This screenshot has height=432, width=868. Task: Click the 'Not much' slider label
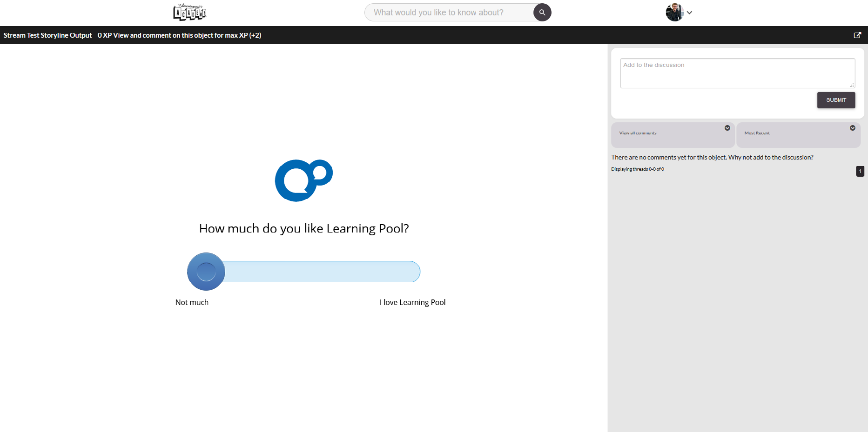[192, 302]
